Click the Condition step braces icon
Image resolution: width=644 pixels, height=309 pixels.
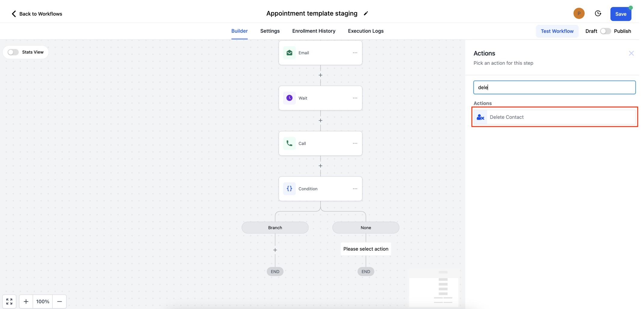(x=289, y=189)
